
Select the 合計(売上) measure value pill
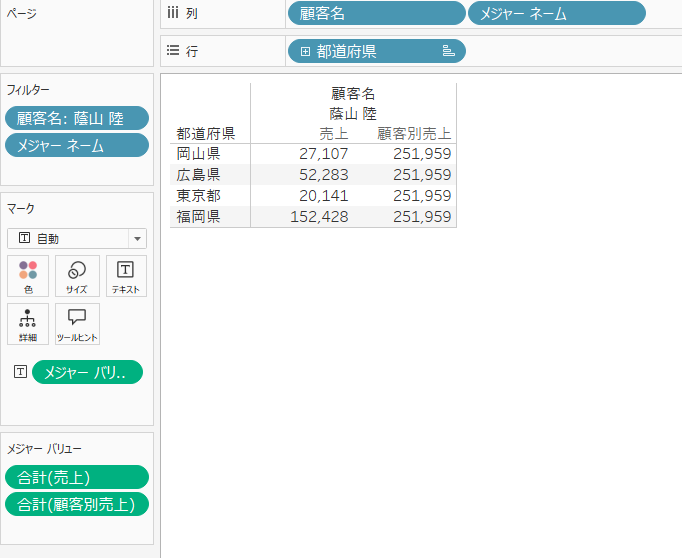click(x=77, y=477)
